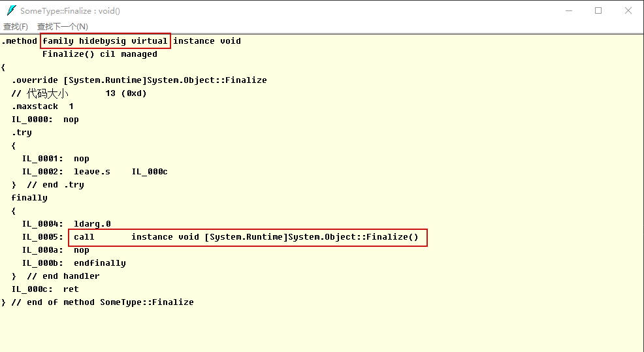Screen dimensions: 644x352
Task: Minimize the SomeType::Finalize window
Action: coord(569,10)
